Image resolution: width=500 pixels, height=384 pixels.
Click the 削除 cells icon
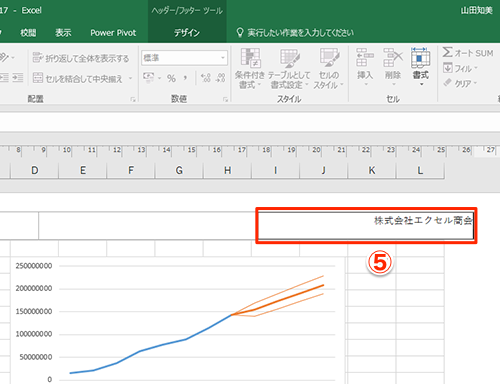(393, 57)
